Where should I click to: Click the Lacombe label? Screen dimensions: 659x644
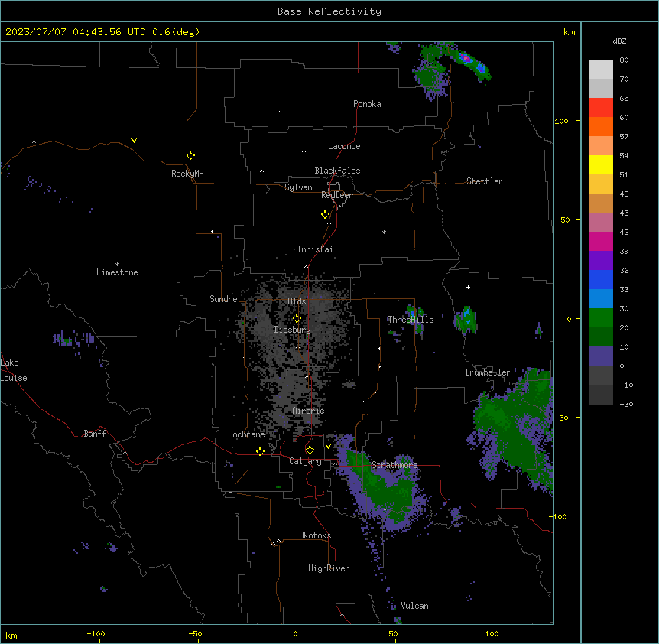344,146
